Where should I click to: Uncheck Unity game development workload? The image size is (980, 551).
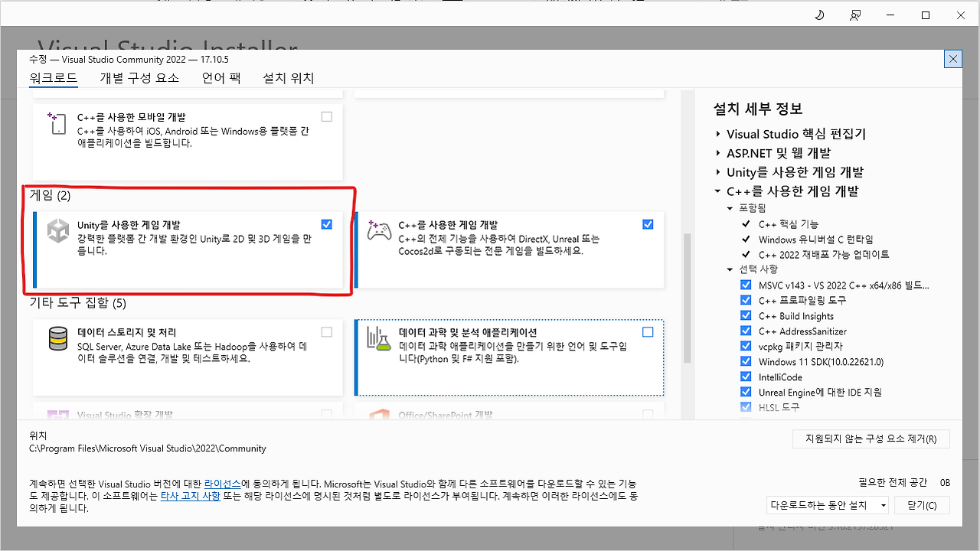[x=327, y=224]
